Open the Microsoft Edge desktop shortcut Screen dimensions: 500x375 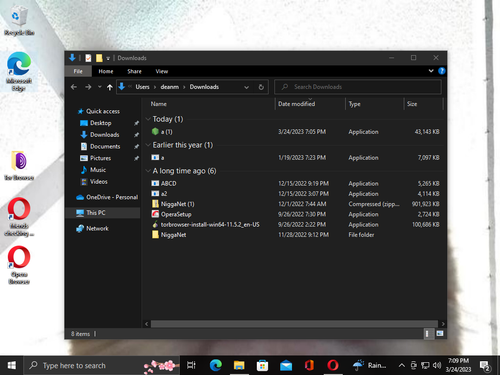[x=19, y=71]
